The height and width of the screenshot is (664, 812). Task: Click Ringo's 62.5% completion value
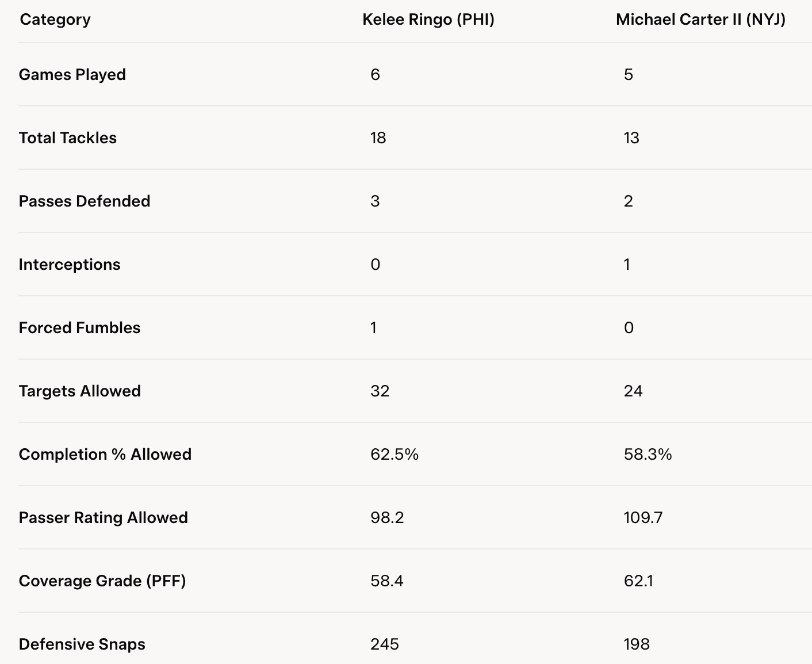tap(394, 455)
